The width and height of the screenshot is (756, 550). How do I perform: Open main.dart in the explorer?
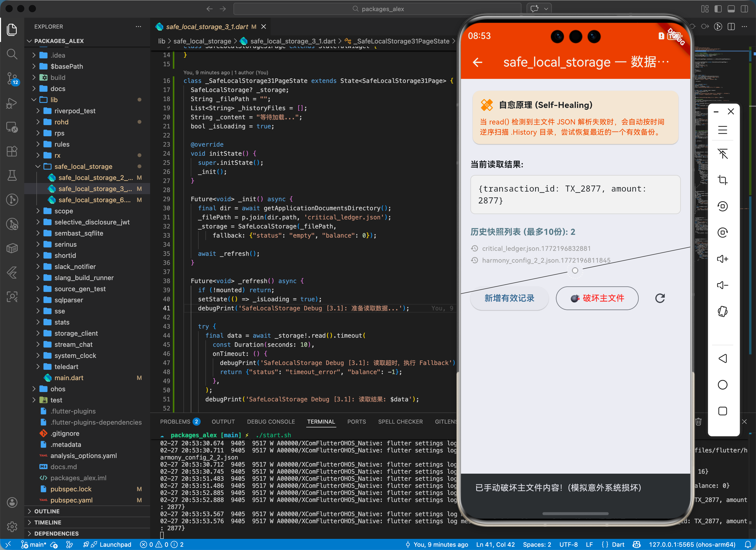point(69,378)
